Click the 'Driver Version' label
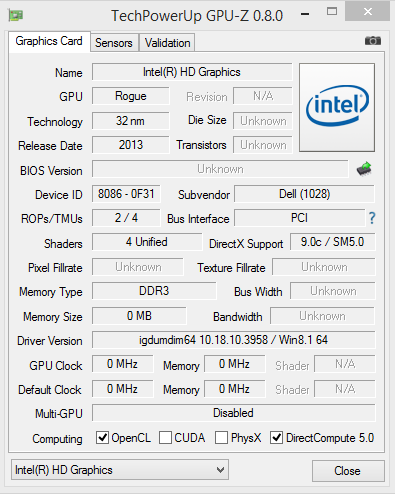This screenshot has width=395, height=494. [x=50, y=341]
